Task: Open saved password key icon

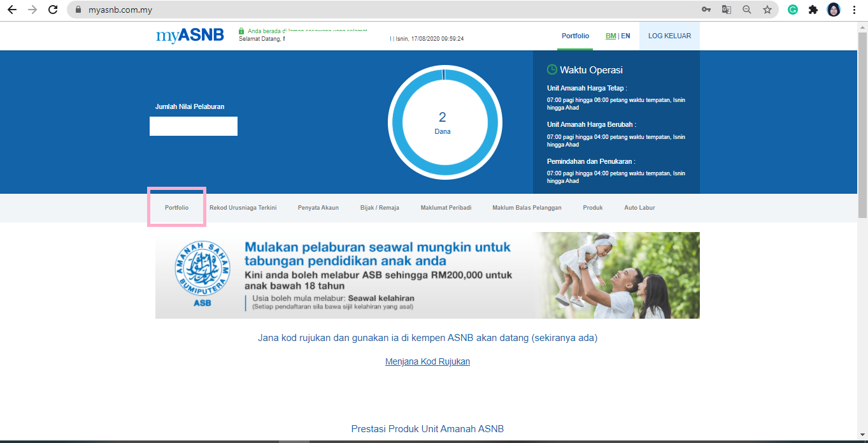Action: click(x=706, y=10)
